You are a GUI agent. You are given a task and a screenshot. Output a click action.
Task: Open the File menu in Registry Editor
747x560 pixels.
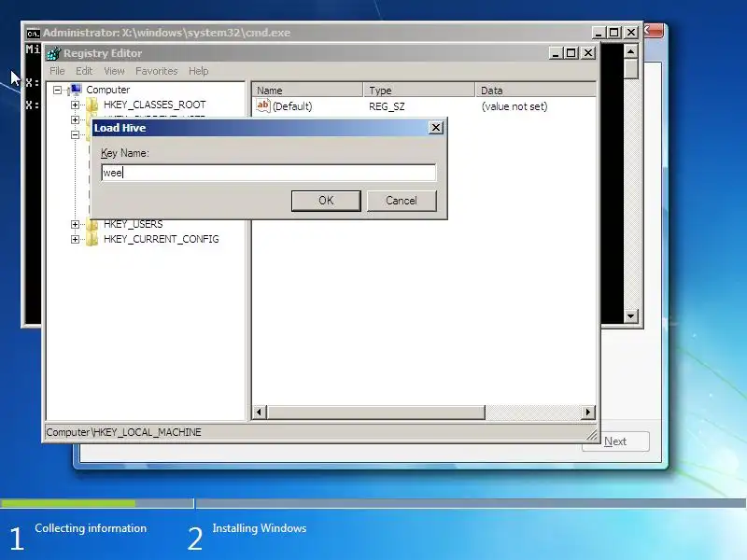click(57, 71)
